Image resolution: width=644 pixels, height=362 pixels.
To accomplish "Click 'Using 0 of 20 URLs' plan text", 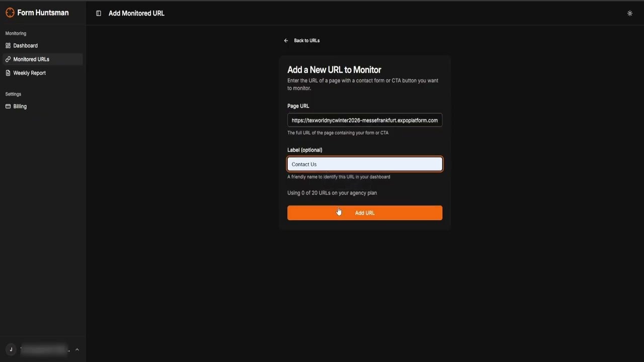I will point(332,193).
